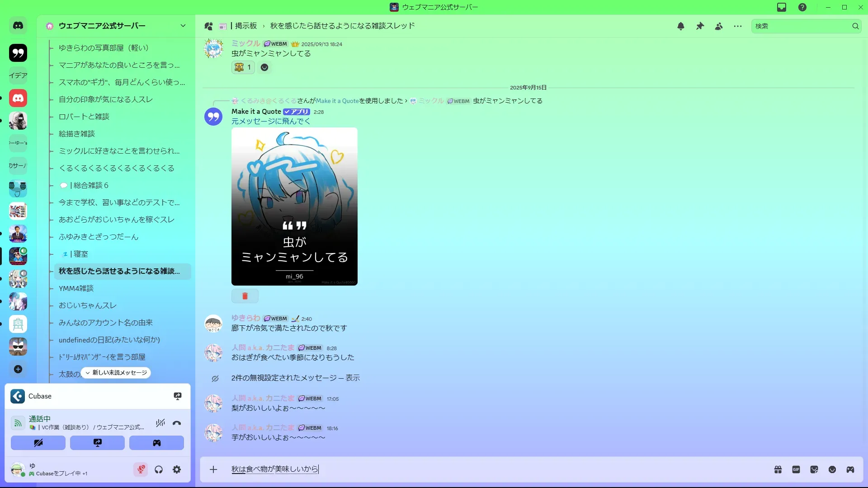Toggle the camera on

pyautogui.click(x=38, y=443)
